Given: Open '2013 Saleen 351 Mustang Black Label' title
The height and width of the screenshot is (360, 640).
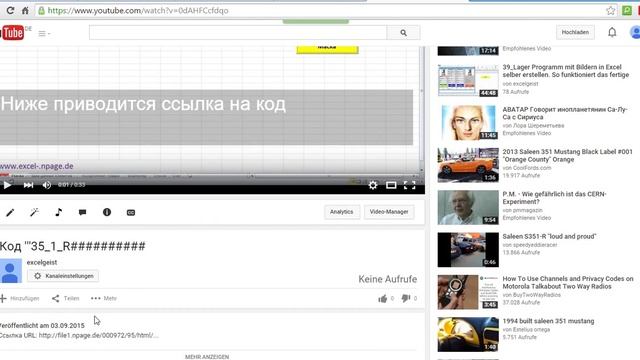Looking at the screenshot, I should (567, 156).
